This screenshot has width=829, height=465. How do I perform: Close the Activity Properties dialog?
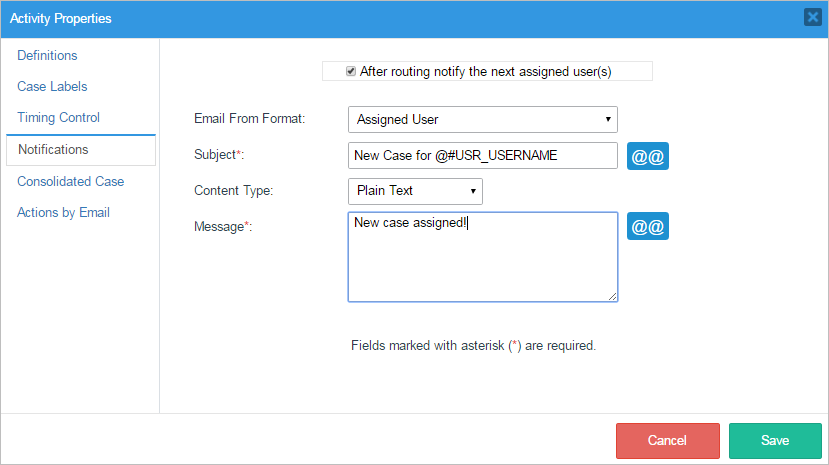(x=812, y=17)
